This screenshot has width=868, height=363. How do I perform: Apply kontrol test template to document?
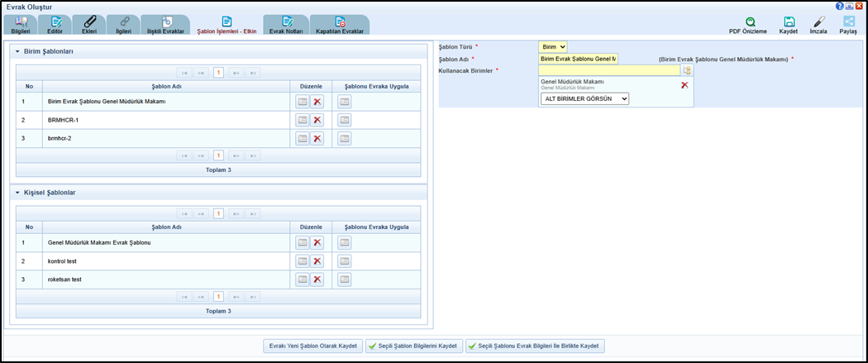(x=345, y=260)
